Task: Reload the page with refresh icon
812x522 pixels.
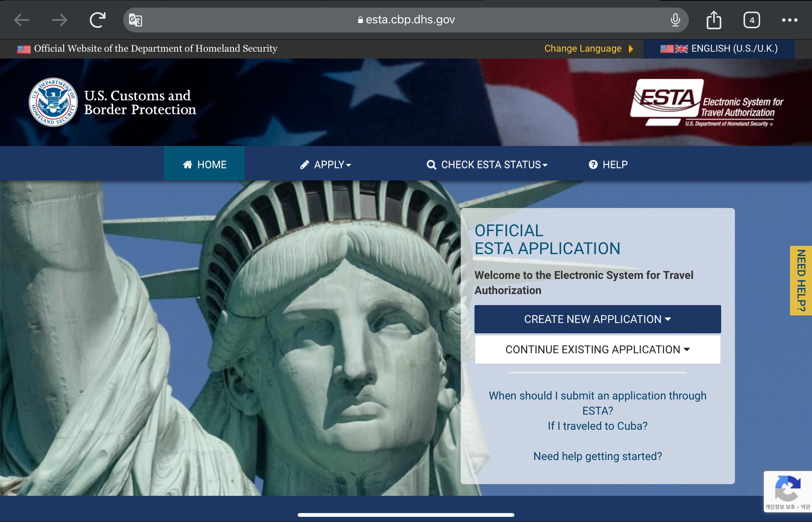Action: (98, 20)
